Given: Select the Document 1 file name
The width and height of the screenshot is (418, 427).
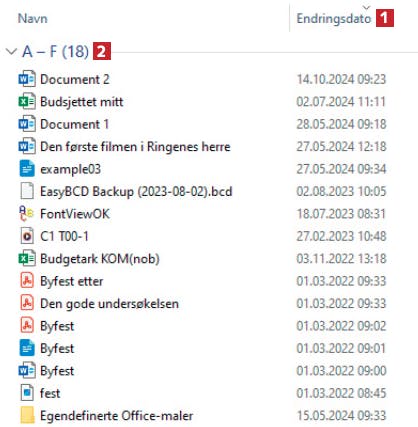Looking at the screenshot, I should click(x=74, y=124).
